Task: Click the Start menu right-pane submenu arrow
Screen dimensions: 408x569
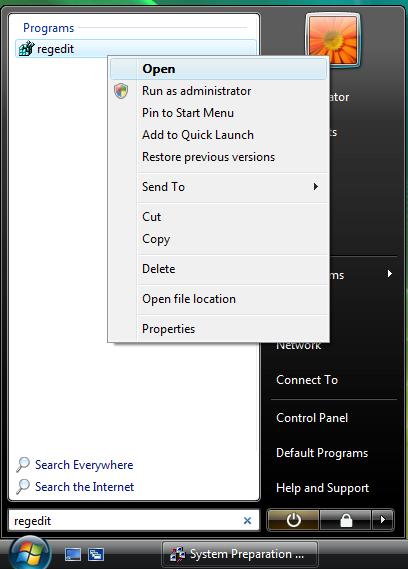Action: pos(389,274)
